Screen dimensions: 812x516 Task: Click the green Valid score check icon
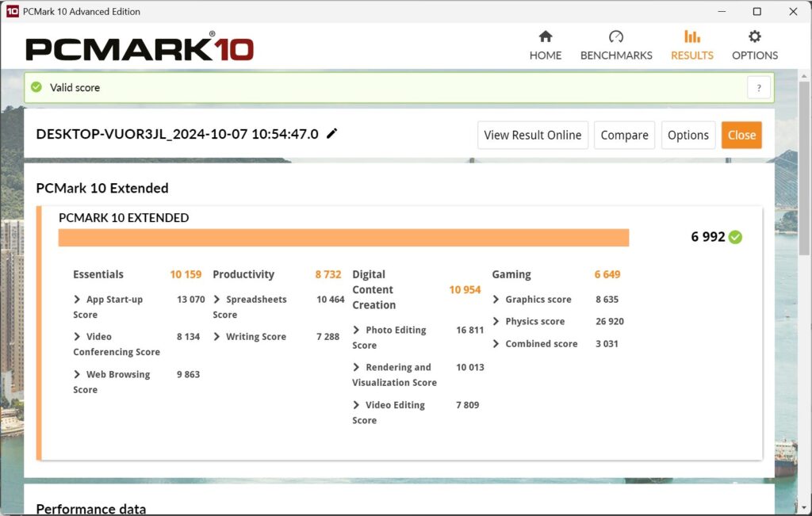36,87
